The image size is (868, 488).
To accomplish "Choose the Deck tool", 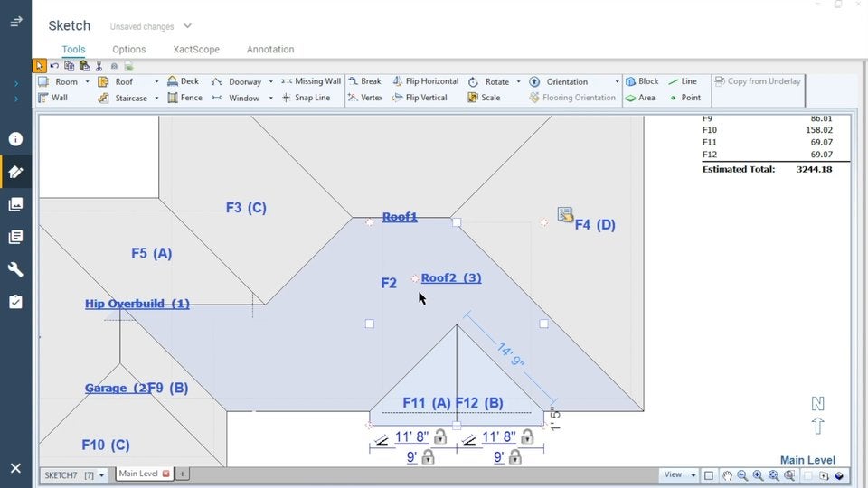I will click(184, 81).
